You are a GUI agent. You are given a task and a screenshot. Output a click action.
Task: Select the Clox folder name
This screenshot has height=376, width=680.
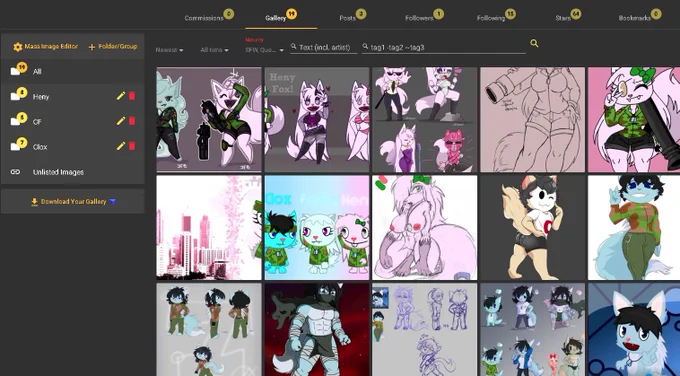[40, 147]
